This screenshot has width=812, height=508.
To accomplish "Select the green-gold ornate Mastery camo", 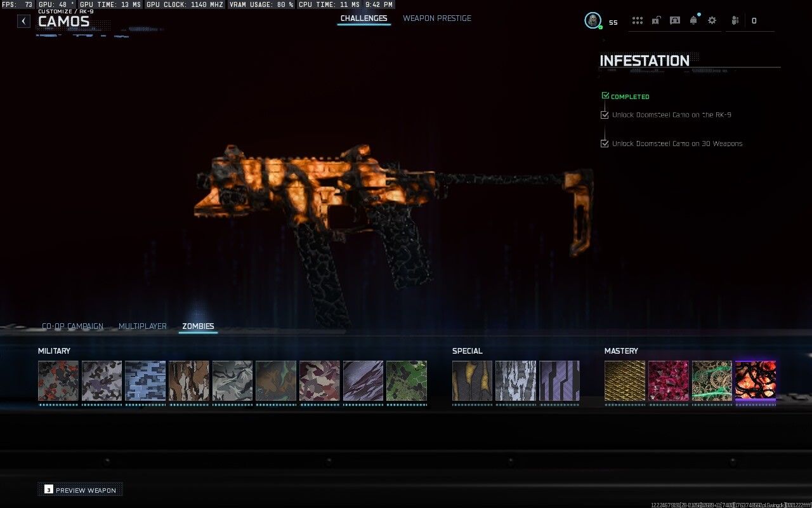I will pos(712,381).
